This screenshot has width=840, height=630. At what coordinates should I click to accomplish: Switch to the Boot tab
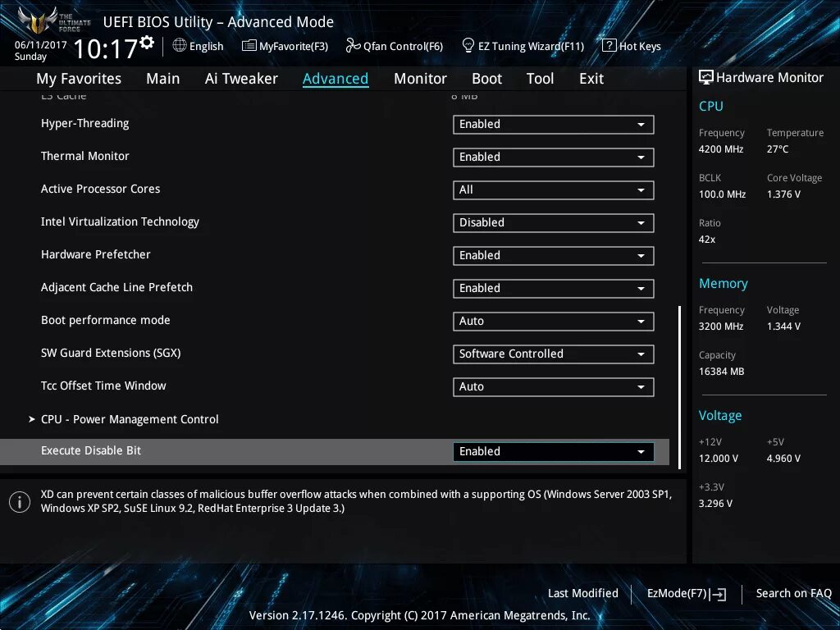[486, 79]
